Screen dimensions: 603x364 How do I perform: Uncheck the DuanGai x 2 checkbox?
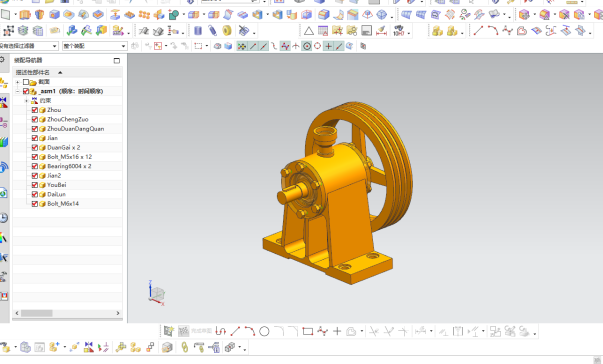tap(35, 148)
